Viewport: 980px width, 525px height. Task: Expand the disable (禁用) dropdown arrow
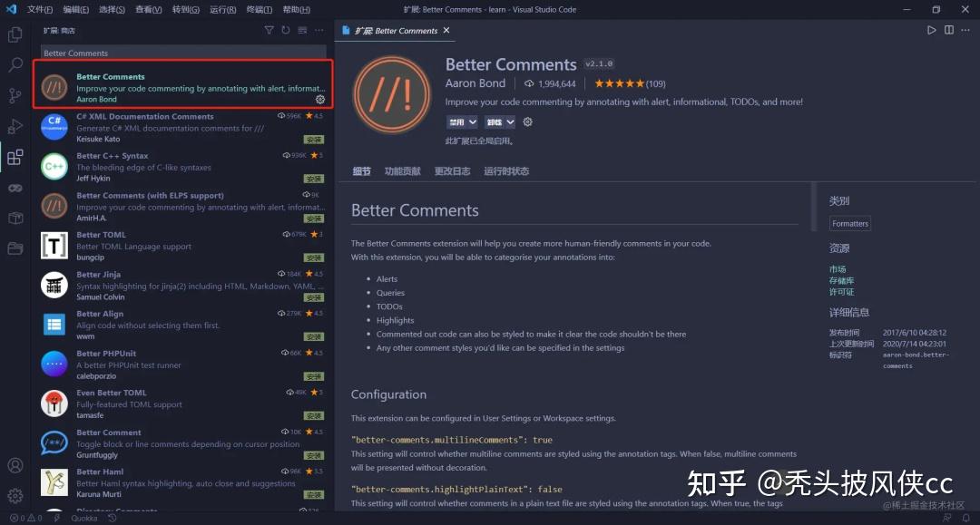[x=473, y=122]
